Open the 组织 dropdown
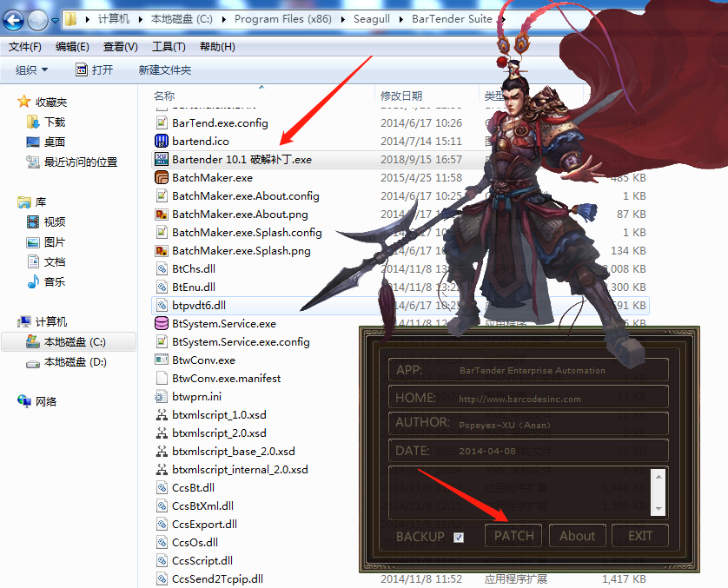Viewport: 728px width, 588px height. [x=31, y=70]
